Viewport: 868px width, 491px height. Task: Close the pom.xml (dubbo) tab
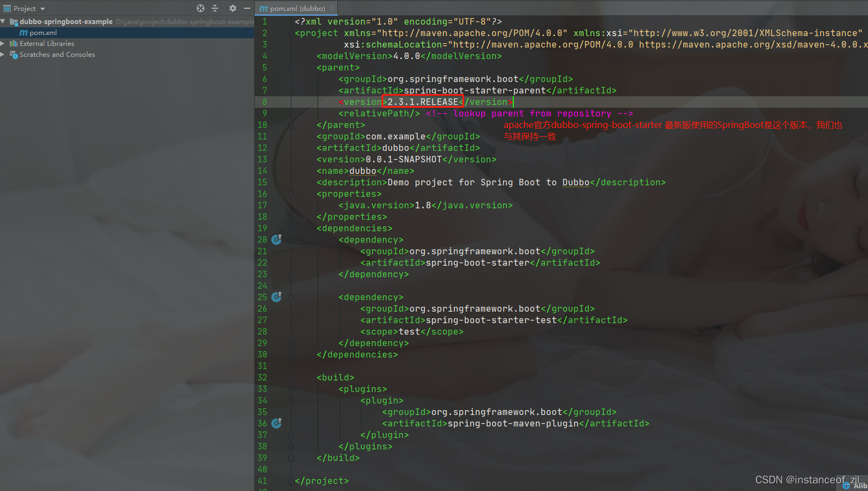pyautogui.click(x=331, y=8)
